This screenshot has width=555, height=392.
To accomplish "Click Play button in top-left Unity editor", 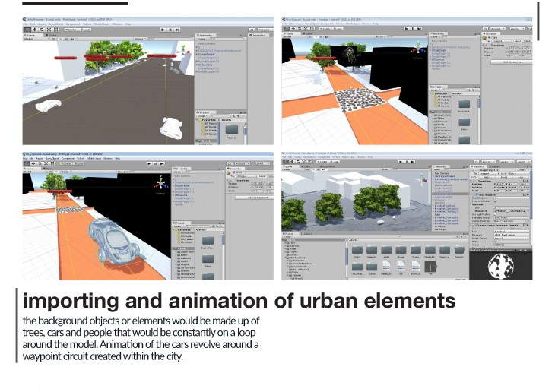I will [x=163, y=29].
